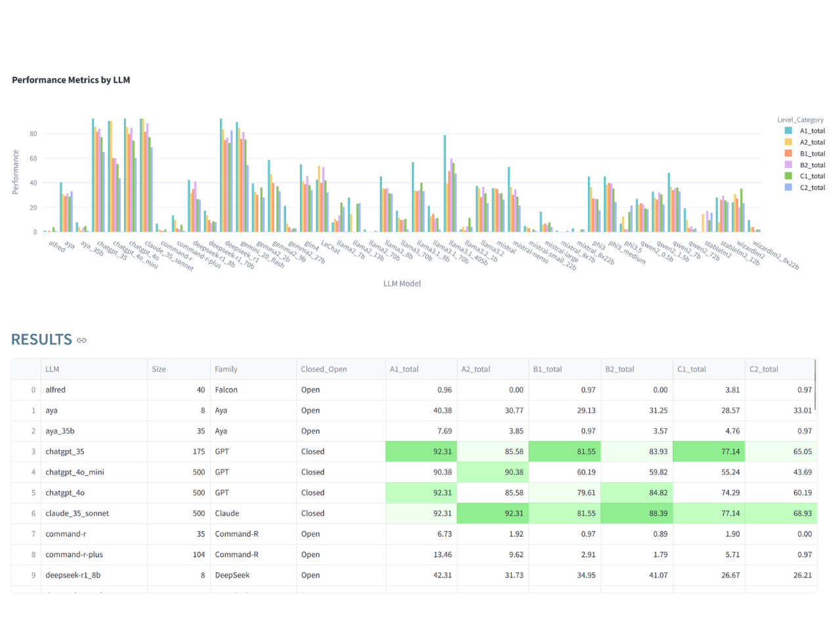Click the RESULTS section heading

coord(41,339)
